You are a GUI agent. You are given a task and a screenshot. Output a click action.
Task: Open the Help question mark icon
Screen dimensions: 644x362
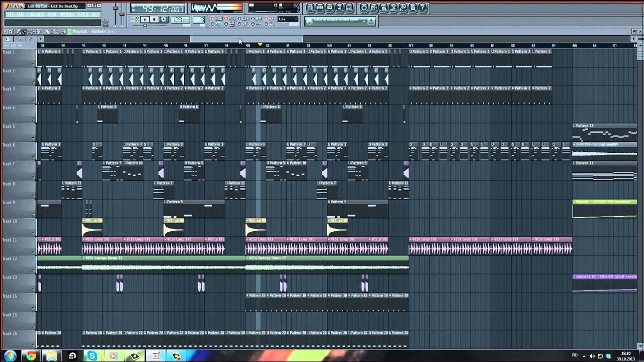(x=422, y=8)
